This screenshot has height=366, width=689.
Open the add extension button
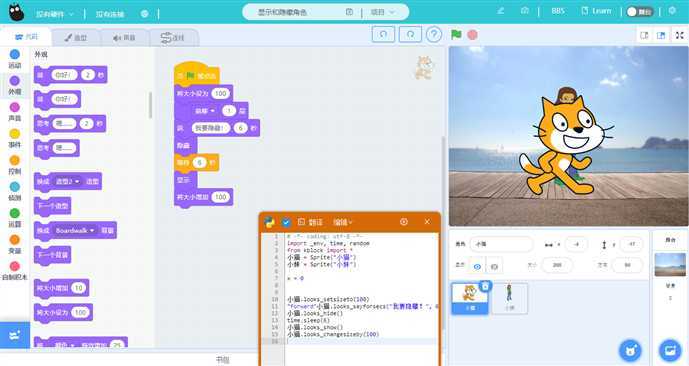(15, 336)
